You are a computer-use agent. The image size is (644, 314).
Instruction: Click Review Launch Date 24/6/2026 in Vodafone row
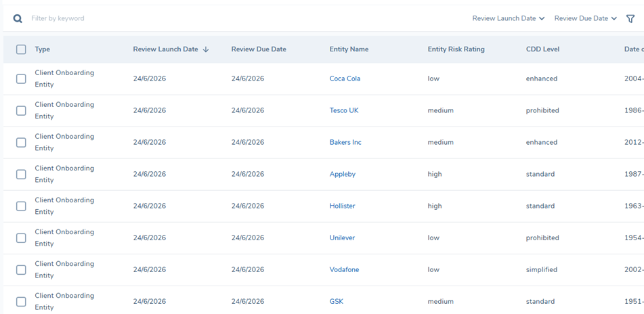click(150, 269)
